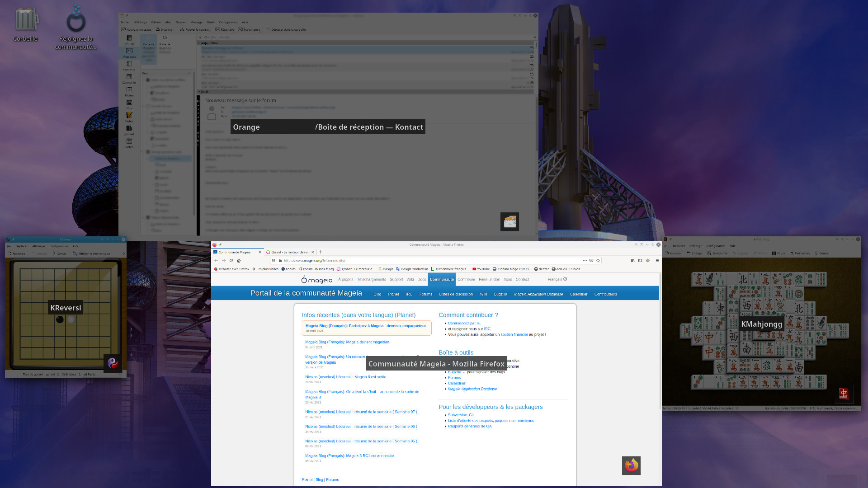Image resolution: width=868 pixels, height=488 pixels.
Task: Click Relever le courriel in Kontact
Action: [195, 30]
